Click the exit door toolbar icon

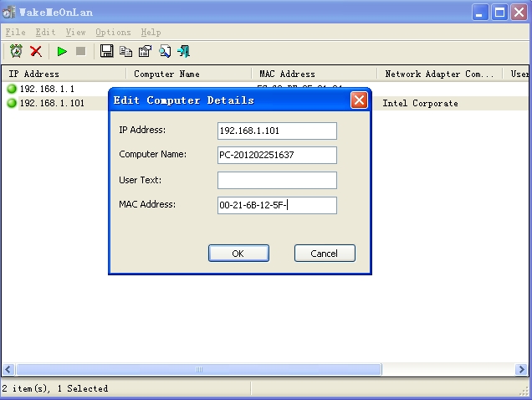click(x=183, y=52)
